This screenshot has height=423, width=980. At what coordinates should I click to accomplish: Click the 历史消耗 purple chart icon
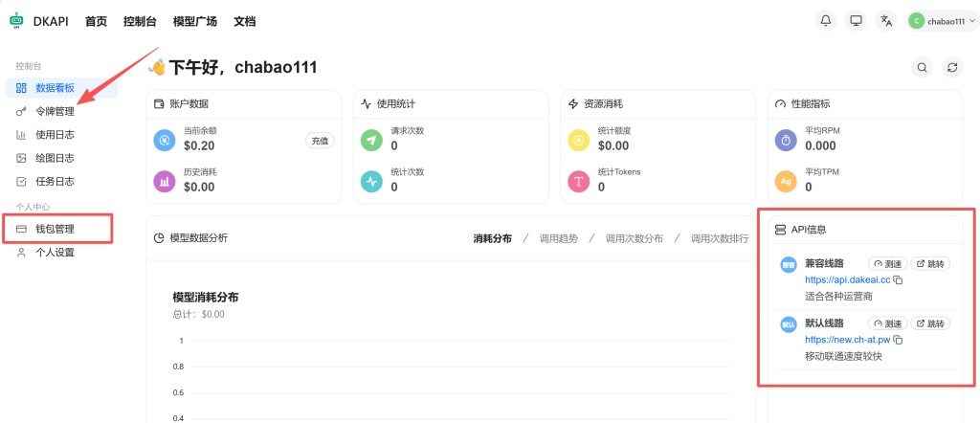[165, 182]
